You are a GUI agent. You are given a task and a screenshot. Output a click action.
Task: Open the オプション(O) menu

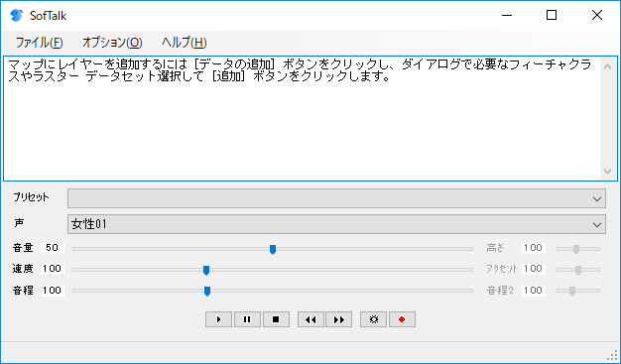coord(112,43)
